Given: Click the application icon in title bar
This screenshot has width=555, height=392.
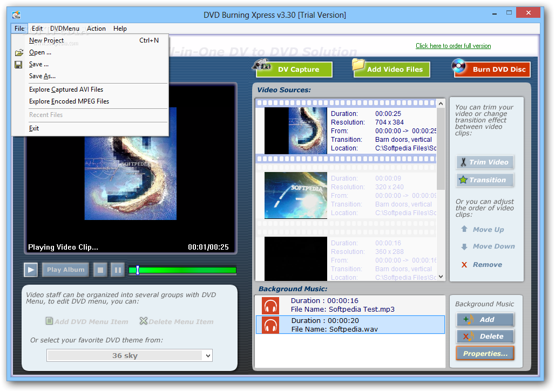Looking at the screenshot, I should [16, 15].
